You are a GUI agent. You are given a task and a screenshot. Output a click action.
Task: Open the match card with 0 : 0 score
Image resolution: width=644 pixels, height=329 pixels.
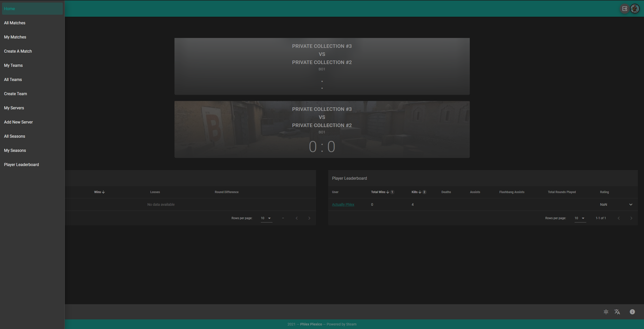tap(322, 130)
